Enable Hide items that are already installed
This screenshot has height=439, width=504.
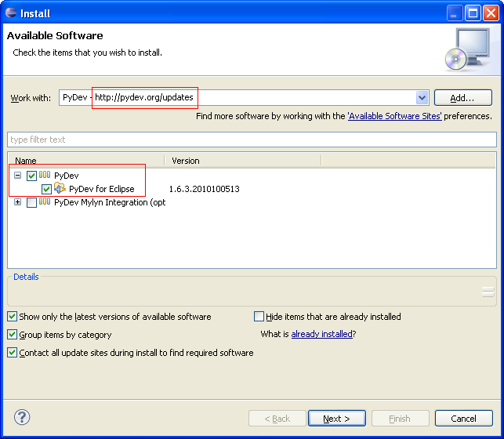click(x=259, y=316)
